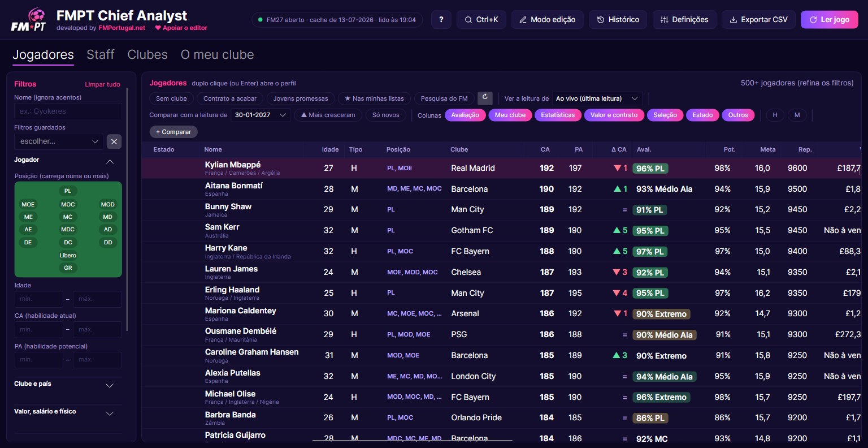Click the table's horizontal scrollbar
This screenshot has height=448, width=868.
pyautogui.click(x=413, y=440)
